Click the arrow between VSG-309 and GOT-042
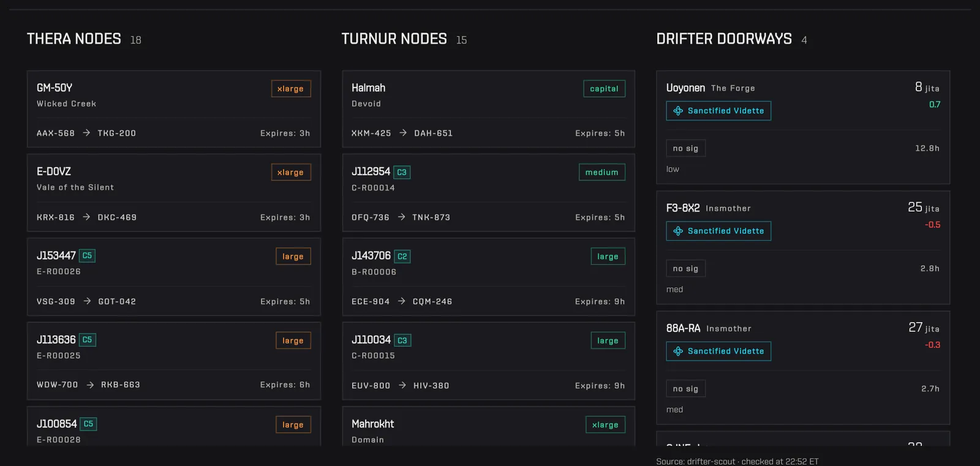Viewport: 980px width, 466px height. 87,301
